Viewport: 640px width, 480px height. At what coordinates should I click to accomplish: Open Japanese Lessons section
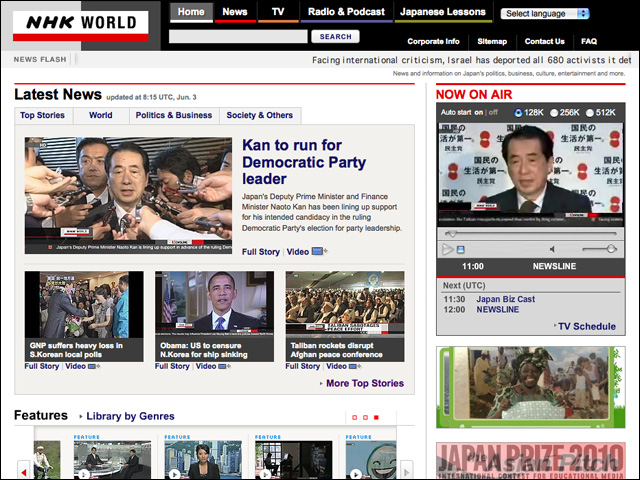pyautogui.click(x=443, y=12)
